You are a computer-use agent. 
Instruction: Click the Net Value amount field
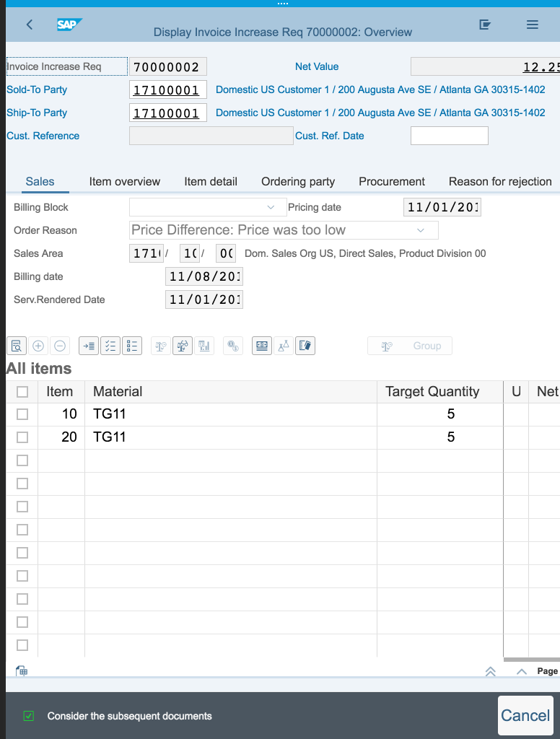click(x=486, y=66)
